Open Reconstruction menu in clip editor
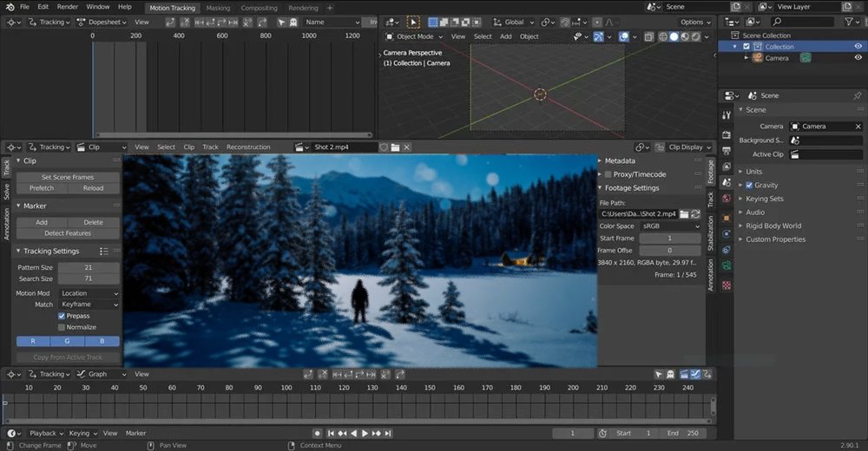The image size is (868, 451). [248, 147]
